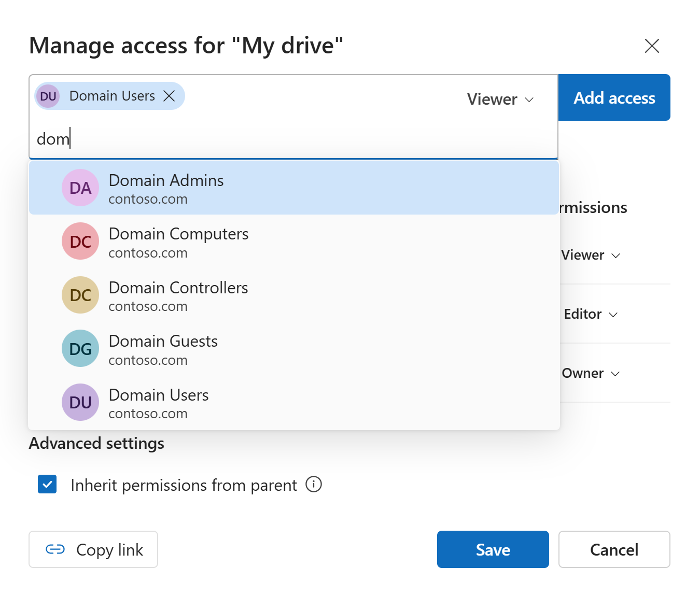The height and width of the screenshot is (596, 700).
Task: Click the Domain Guests DG avatar
Action: (x=80, y=348)
